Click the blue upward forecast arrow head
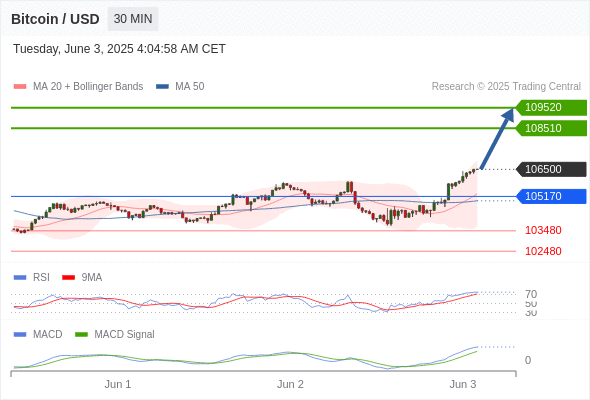The height and width of the screenshot is (400, 590). 508,115
